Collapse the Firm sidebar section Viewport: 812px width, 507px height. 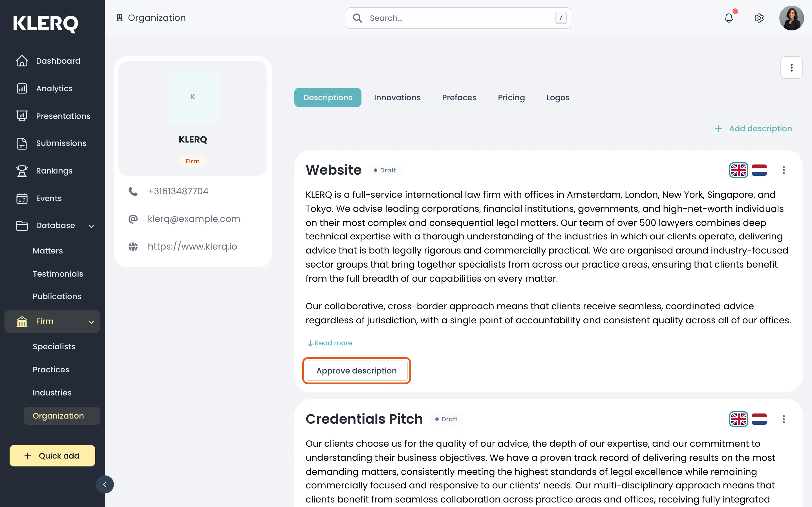coord(91,322)
